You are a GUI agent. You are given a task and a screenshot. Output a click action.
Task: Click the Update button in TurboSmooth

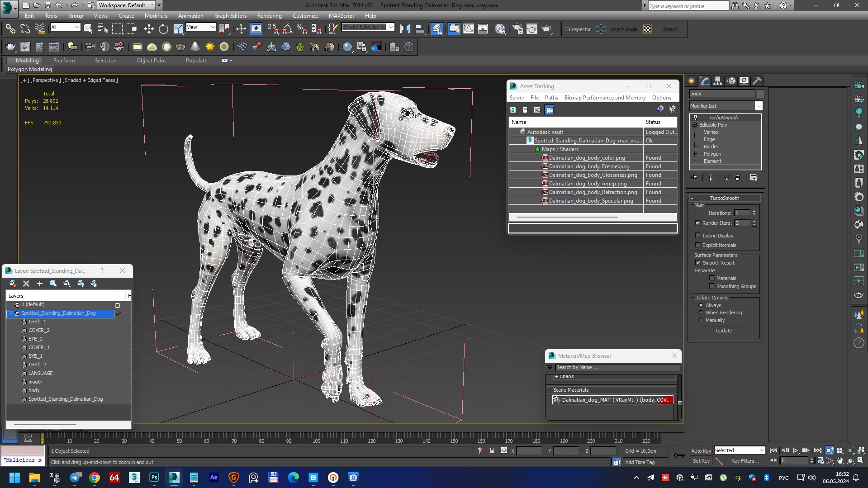[724, 331]
